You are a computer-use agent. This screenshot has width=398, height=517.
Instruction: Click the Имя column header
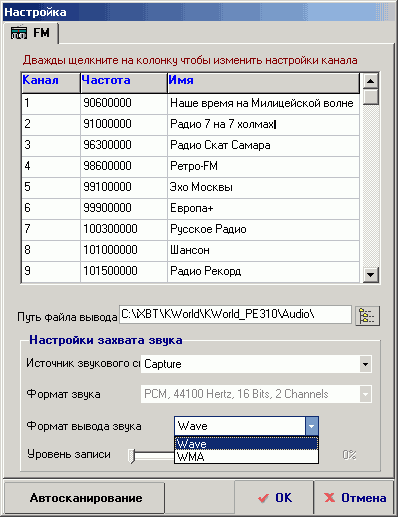click(263, 83)
